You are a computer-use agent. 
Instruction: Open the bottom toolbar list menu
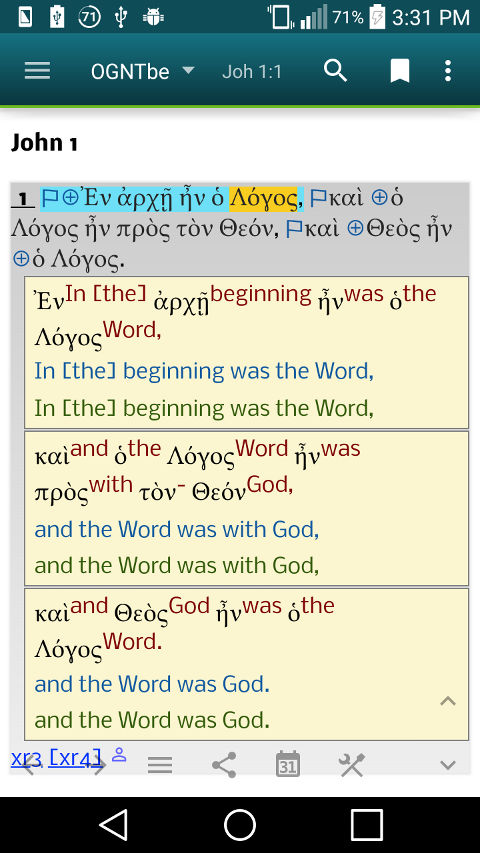pos(160,765)
